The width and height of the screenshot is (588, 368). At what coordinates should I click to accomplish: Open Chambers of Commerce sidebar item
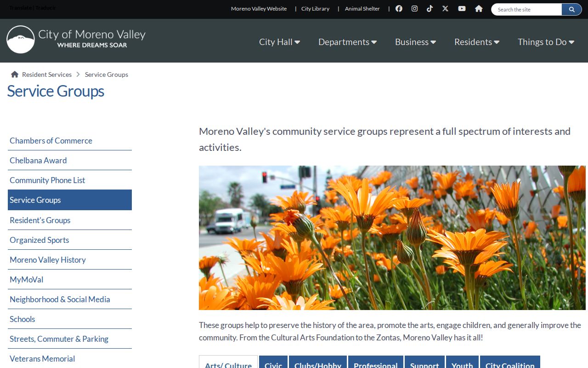click(x=70, y=141)
